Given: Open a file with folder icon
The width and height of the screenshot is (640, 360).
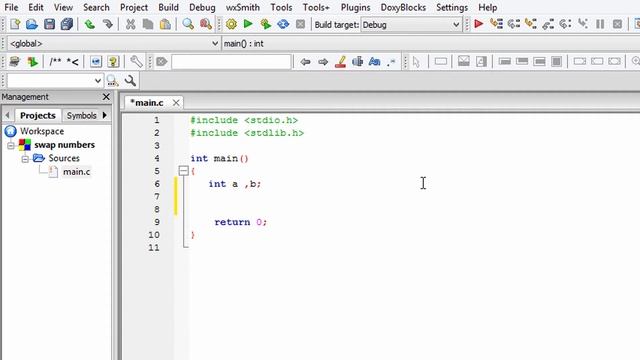Looking at the screenshot, I should pyautogui.click(x=32, y=24).
